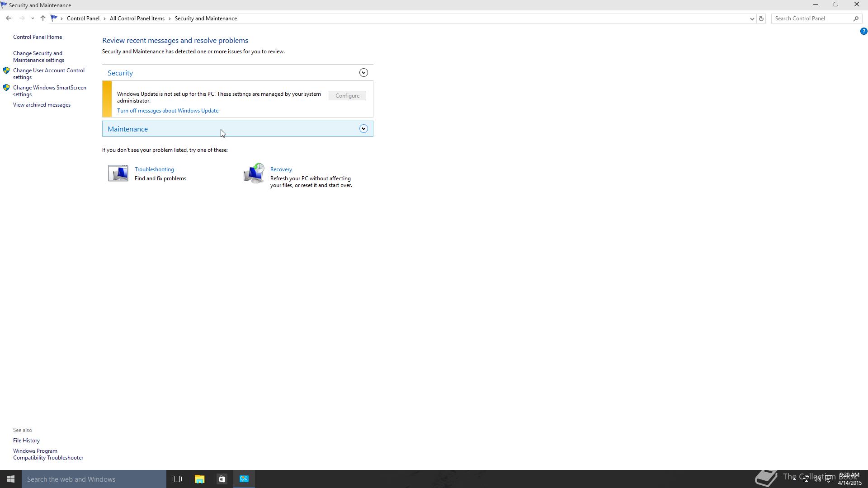
Task: Open the Store app on taskbar
Action: coord(222,479)
